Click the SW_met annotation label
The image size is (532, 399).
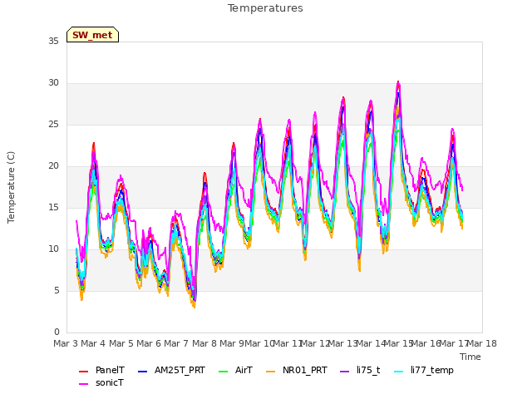[x=92, y=35]
